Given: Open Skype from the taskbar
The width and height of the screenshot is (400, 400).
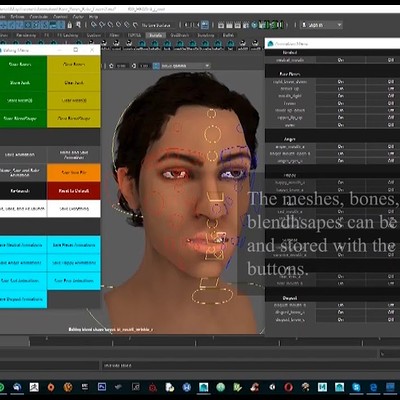Looking at the screenshot, I should [x=356, y=387].
